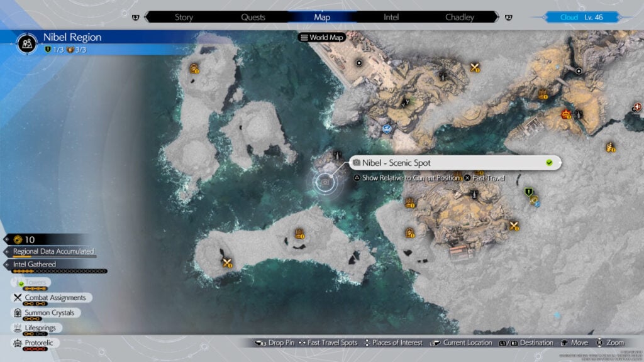Screen dimensions: 644x362
Task: Select the red fiend intel marker
Action: 565,114
